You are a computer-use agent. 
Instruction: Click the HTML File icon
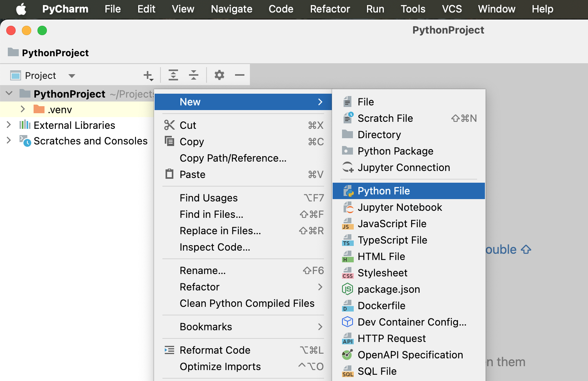(347, 256)
